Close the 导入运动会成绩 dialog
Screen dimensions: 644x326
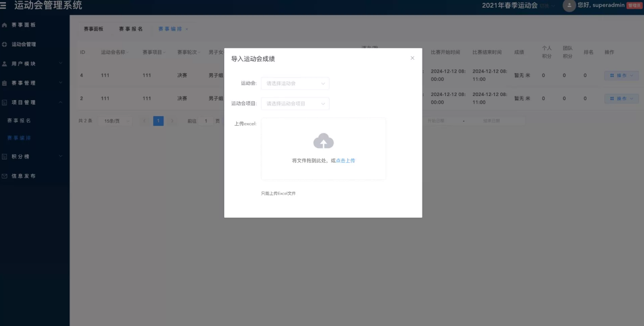coord(412,58)
